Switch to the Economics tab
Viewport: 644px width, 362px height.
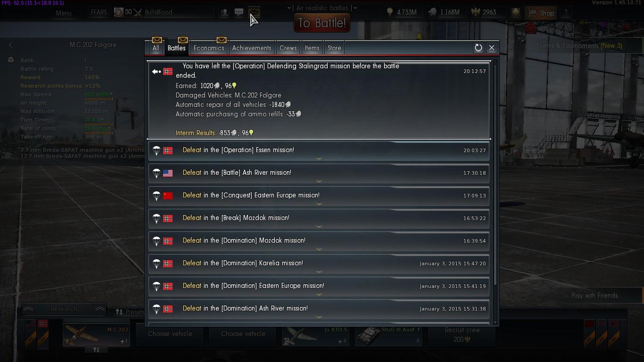[209, 48]
